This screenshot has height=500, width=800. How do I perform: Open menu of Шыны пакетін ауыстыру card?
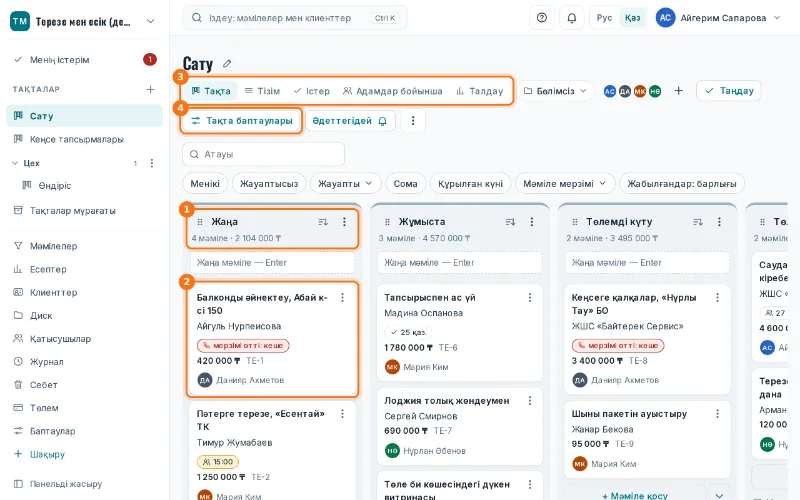click(x=717, y=414)
